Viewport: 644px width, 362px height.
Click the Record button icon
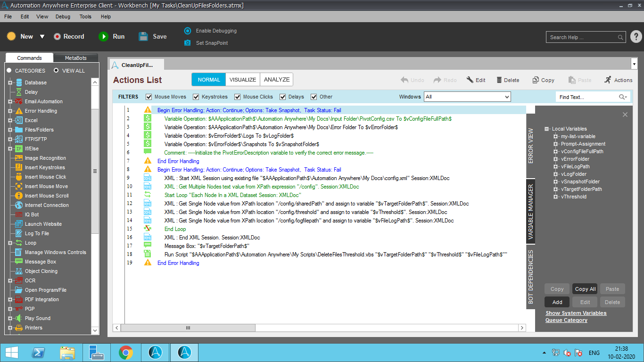(x=57, y=36)
